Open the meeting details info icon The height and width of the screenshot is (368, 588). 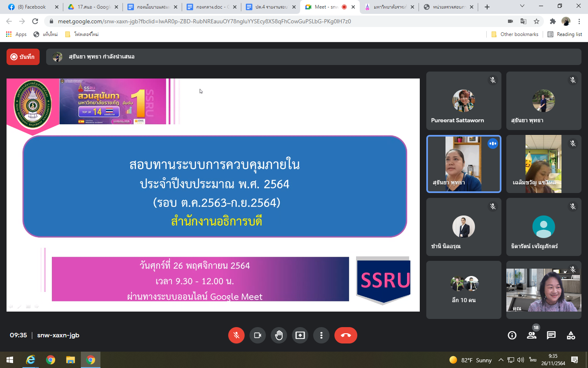[x=512, y=335]
